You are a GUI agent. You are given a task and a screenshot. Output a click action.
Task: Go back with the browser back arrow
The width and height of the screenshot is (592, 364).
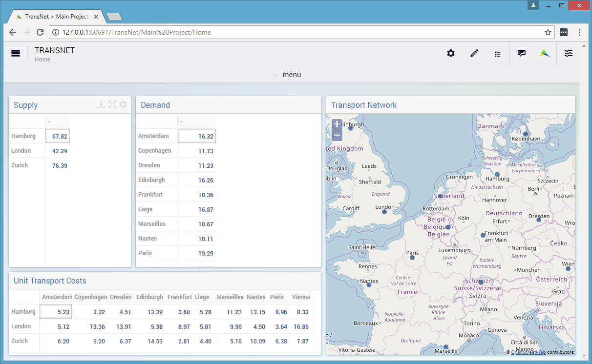pos(13,32)
